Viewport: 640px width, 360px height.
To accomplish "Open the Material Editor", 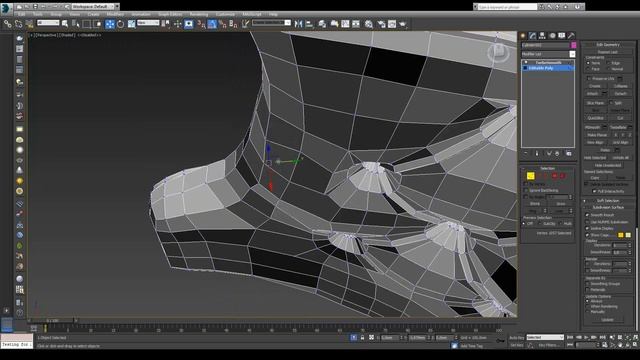I will tap(369, 24).
